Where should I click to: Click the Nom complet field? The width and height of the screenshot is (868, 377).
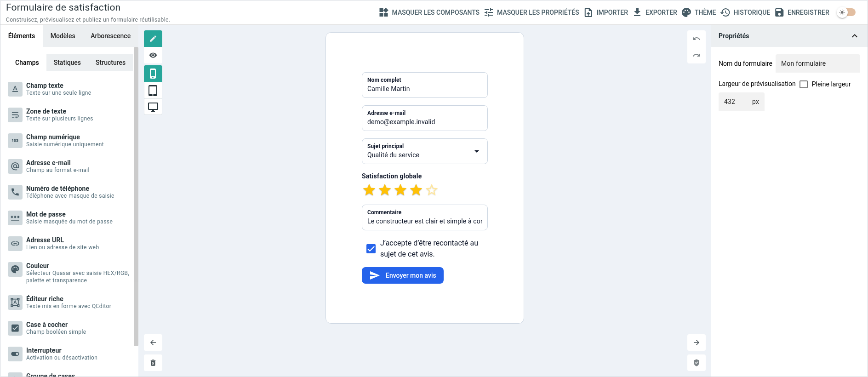[x=425, y=85]
